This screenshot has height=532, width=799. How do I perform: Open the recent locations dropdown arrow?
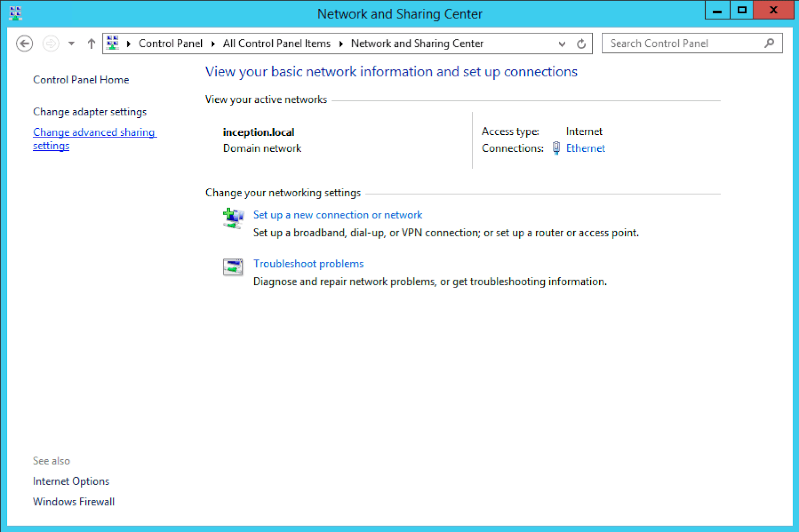click(71, 43)
